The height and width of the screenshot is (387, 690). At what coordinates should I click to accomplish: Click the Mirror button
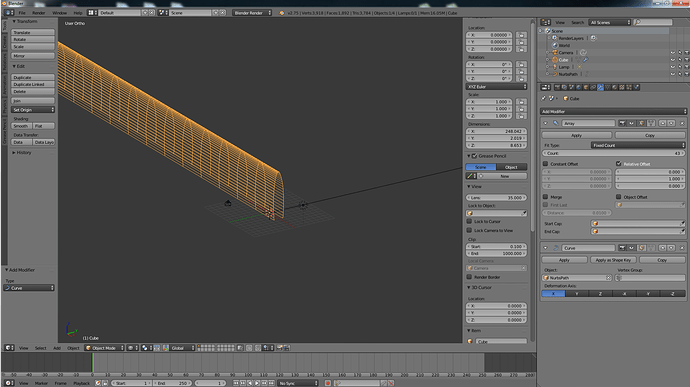[x=33, y=56]
